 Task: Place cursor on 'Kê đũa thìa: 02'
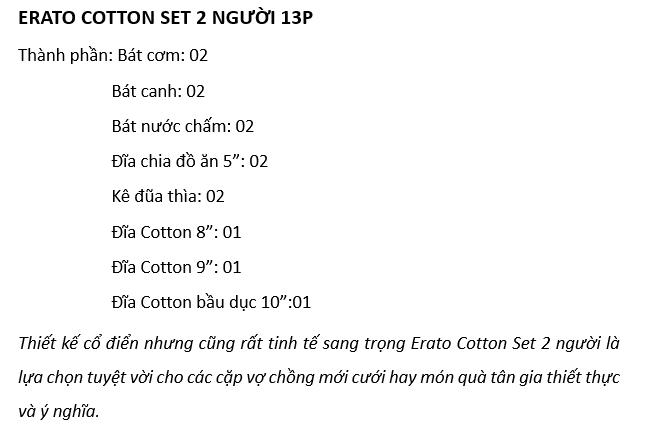click(168, 196)
